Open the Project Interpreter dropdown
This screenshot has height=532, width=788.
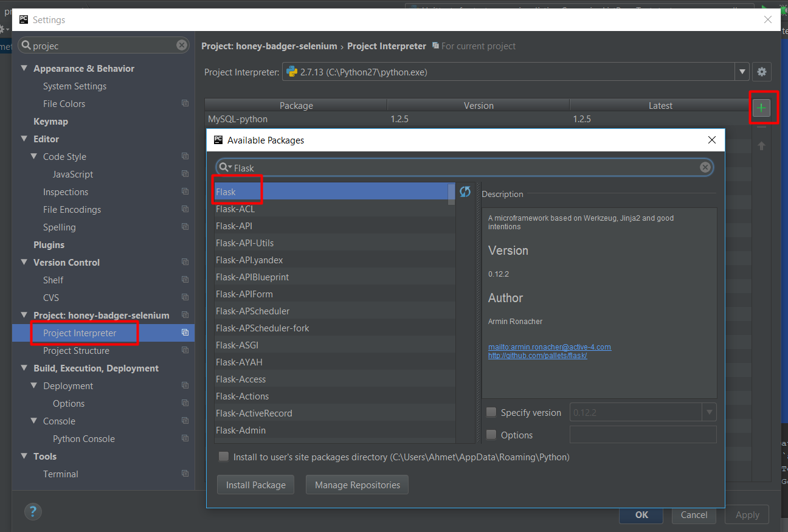(x=742, y=72)
